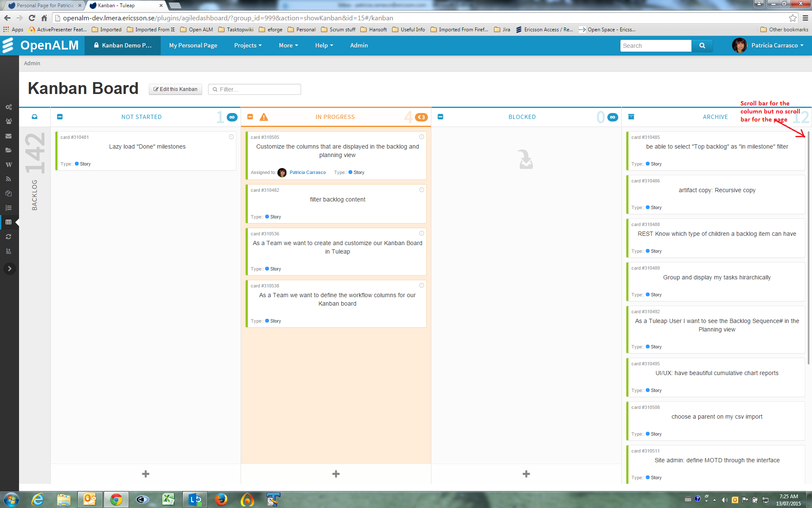812x508 pixels.
Task: Collapse the NOT STARTED column
Action: click(x=60, y=117)
